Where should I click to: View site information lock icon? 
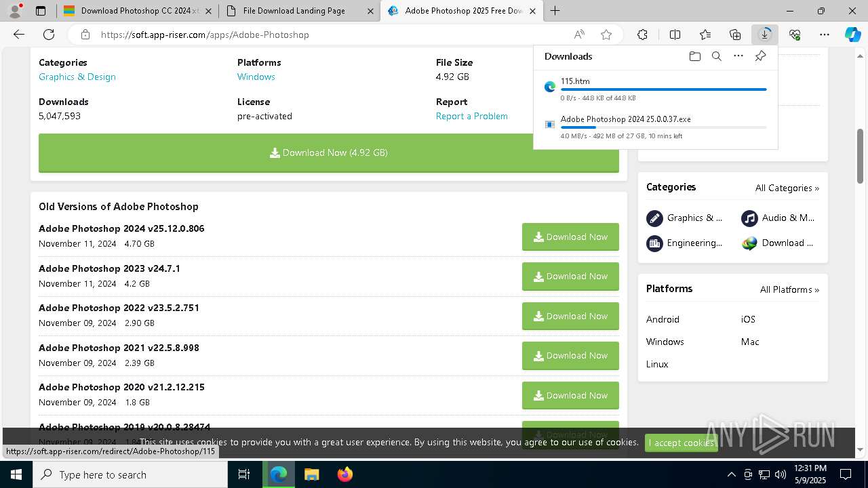(x=85, y=35)
